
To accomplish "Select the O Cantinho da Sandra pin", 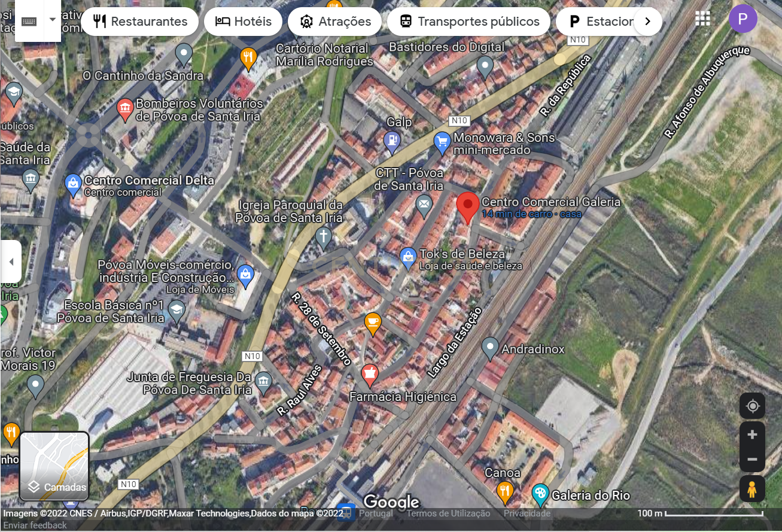I will point(184,54).
